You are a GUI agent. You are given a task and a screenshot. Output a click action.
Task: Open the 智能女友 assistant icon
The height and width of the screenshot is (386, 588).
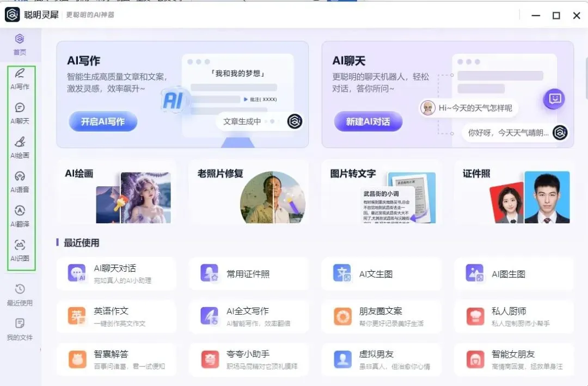(x=475, y=360)
